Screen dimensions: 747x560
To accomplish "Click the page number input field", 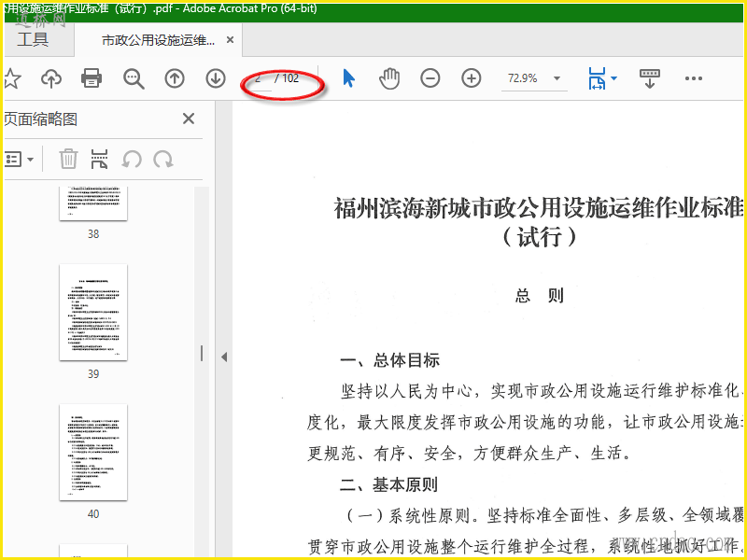I will pos(258,78).
